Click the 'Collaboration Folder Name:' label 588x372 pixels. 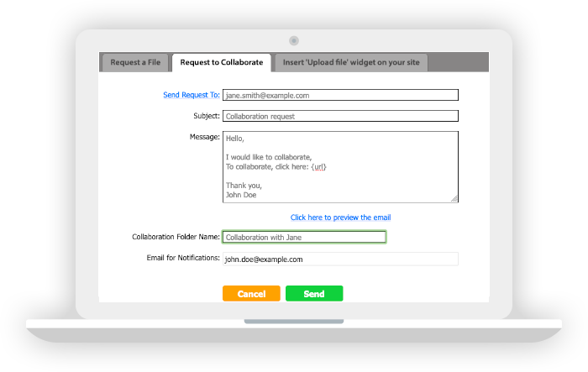click(x=176, y=237)
